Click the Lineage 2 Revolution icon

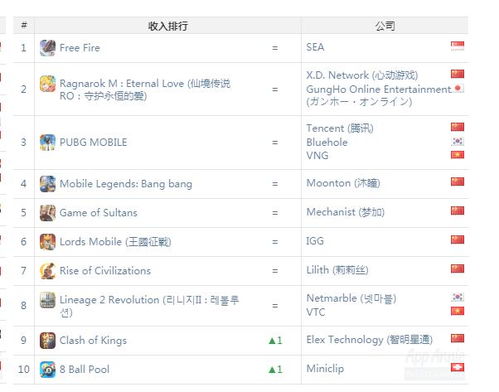(48, 300)
